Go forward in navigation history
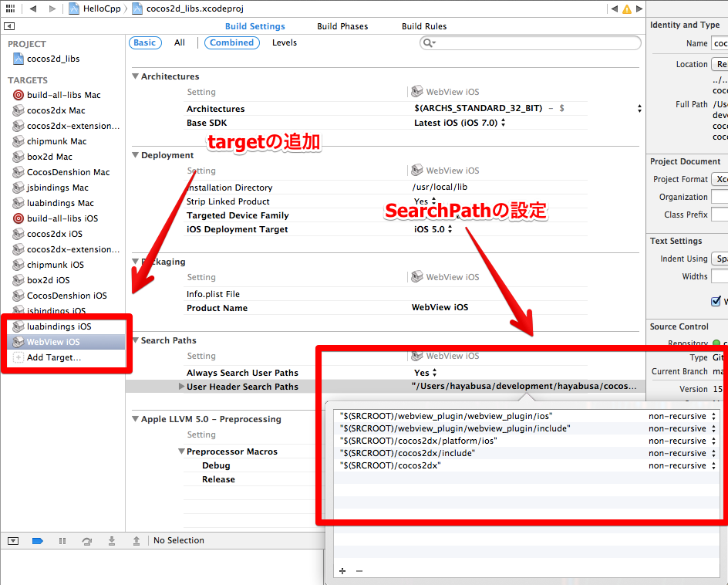Viewport: 728px width, 585px height. pyautogui.click(x=52, y=8)
